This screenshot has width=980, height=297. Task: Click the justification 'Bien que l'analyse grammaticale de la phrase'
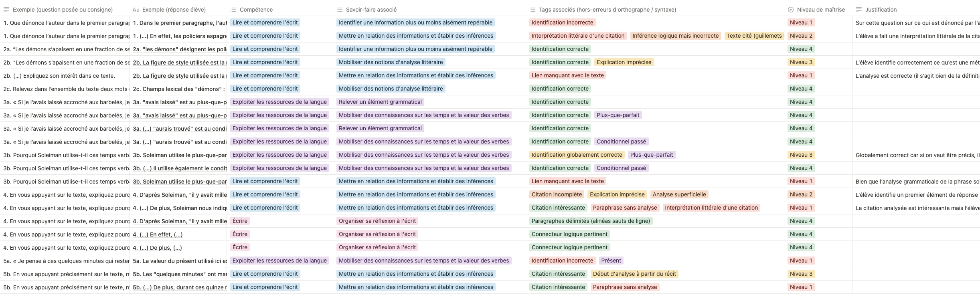pyautogui.click(x=916, y=182)
